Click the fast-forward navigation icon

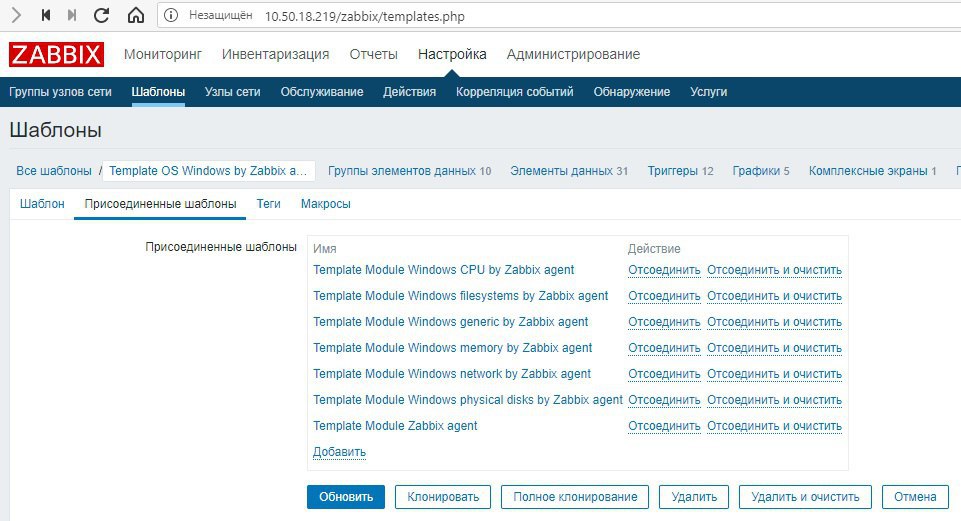pyautogui.click(x=72, y=15)
